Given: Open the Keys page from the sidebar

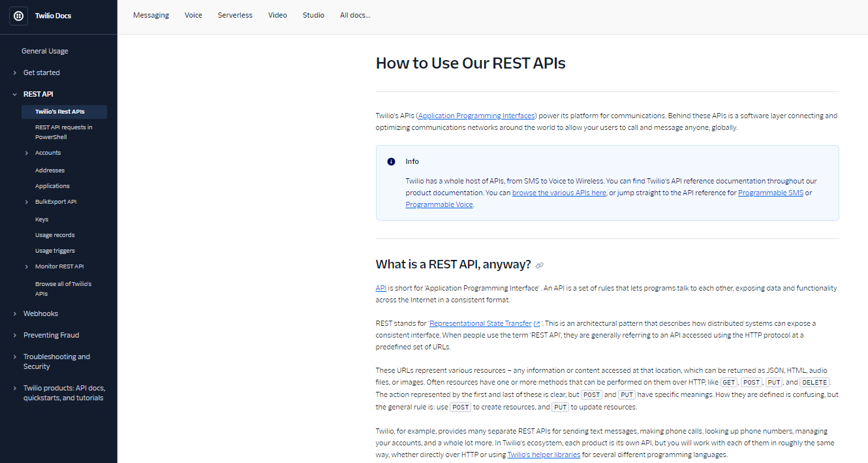Looking at the screenshot, I should 41,219.
